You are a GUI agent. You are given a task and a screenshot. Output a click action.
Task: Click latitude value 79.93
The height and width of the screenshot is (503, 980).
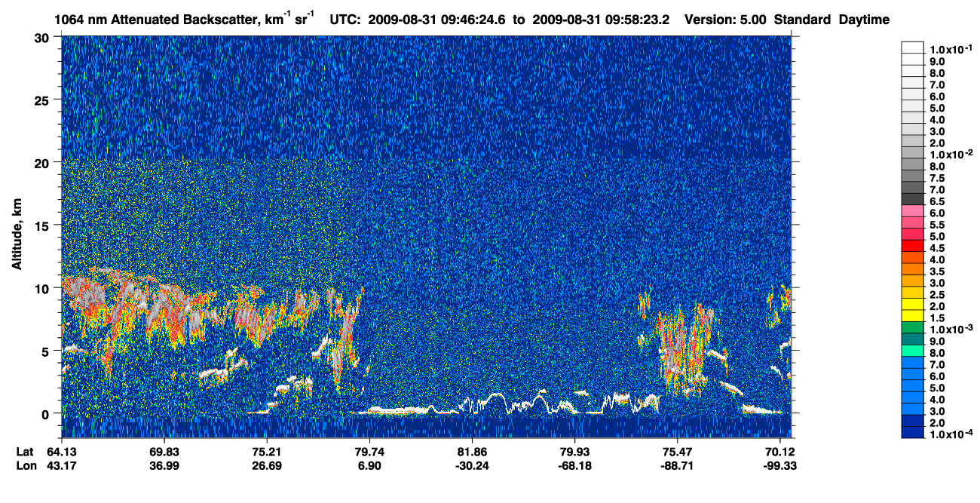pyautogui.click(x=574, y=451)
